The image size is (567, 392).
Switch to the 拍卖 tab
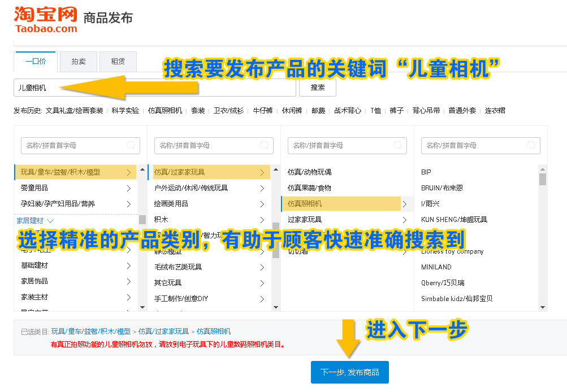77,61
